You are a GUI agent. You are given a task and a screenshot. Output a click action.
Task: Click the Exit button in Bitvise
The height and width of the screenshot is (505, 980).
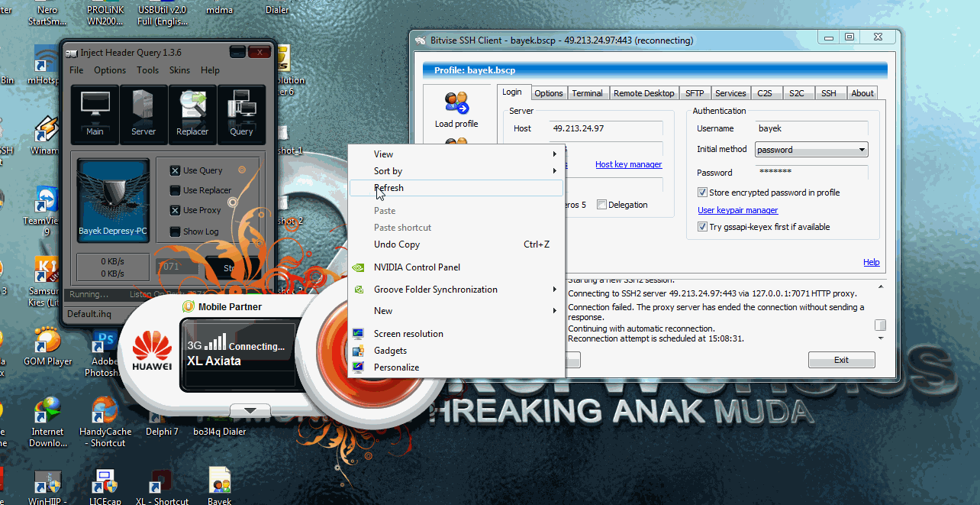pyautogui.click(x=841, y=360)
